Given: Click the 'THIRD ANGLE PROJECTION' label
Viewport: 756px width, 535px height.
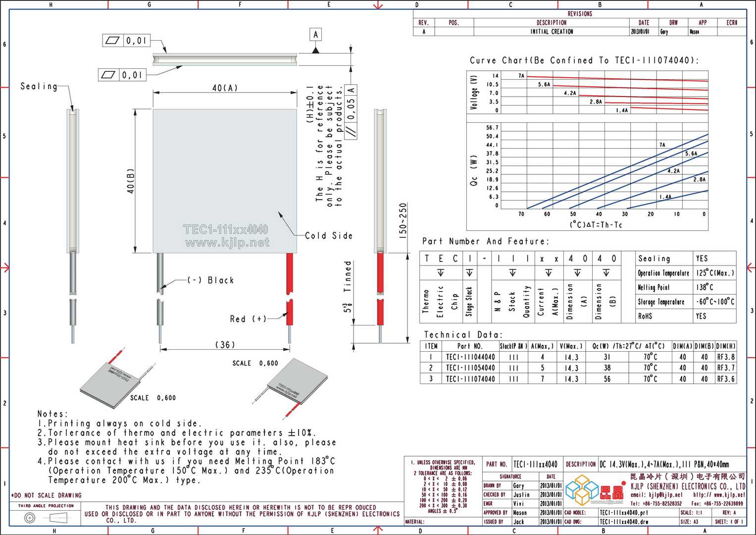Looking at the screenshot, I should click(x=46, y=506).
